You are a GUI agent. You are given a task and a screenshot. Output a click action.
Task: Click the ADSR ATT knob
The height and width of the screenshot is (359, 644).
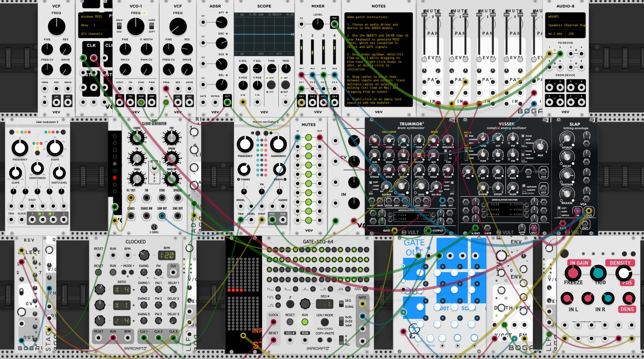click(222, 22)
